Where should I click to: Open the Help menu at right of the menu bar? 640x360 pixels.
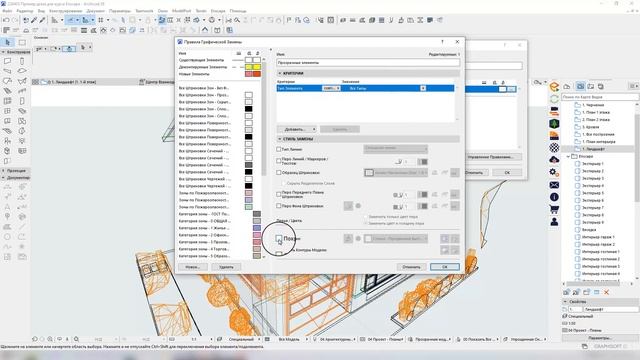238,11
